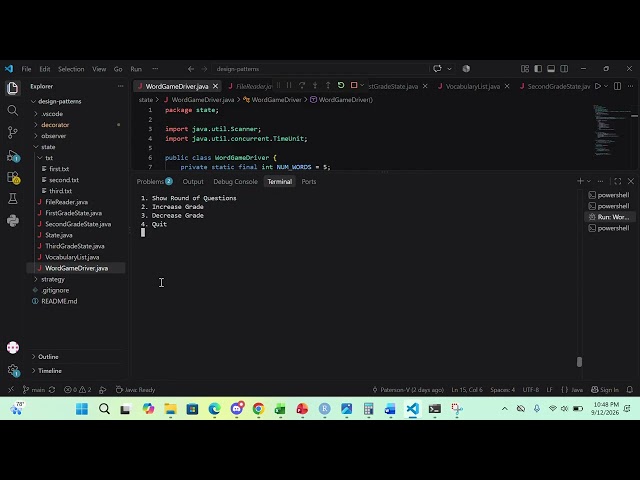The image size is (640, 480).
Task: Go back with the navigation arrow
Action: (x=191, y=69)
